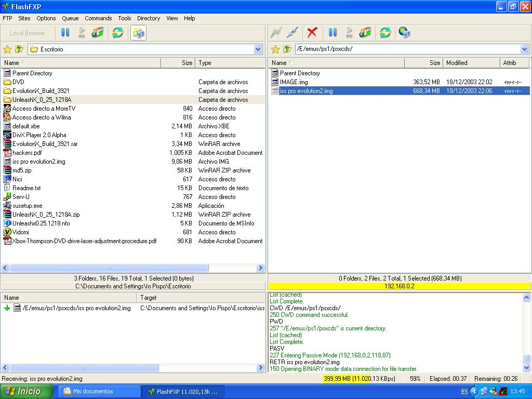Expand the /E/emus/ps1/psxcds/ path dropdown
Screen dimensions: 532x399
click(525, 49)
